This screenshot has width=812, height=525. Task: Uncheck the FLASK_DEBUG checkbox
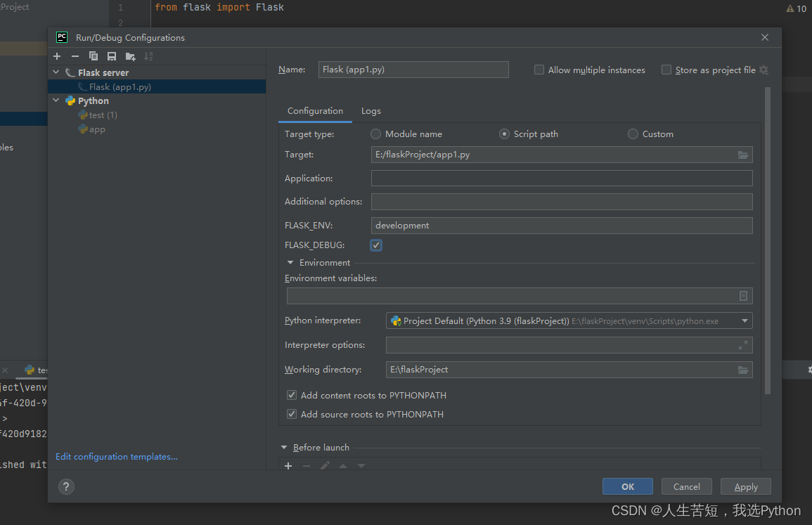[x=376, y=245]
